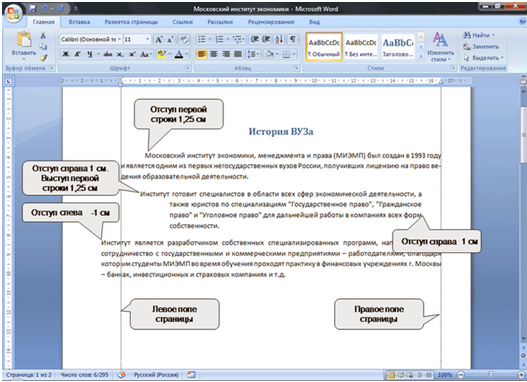The height and width of the screenshot is (382, 527).
Task: Increase font size with the large A
Action: (159, 40)
